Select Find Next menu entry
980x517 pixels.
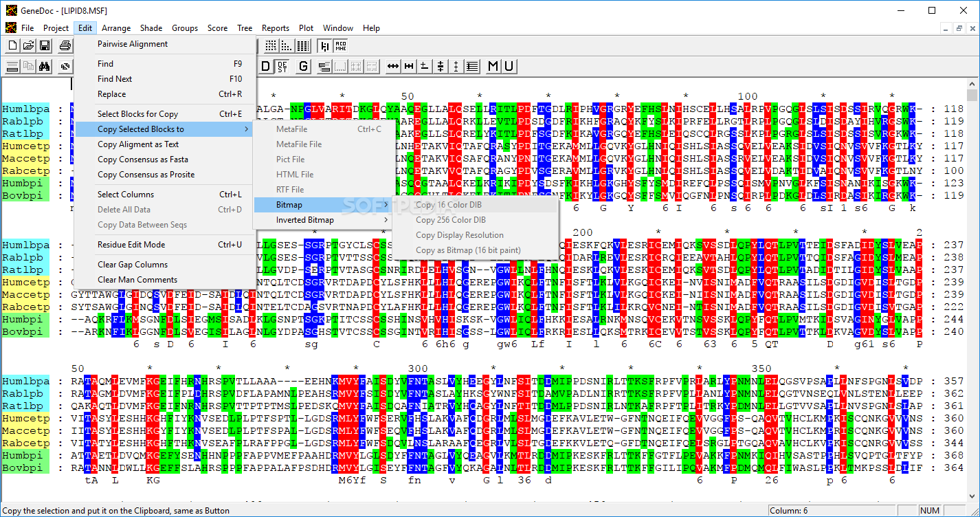165,79
